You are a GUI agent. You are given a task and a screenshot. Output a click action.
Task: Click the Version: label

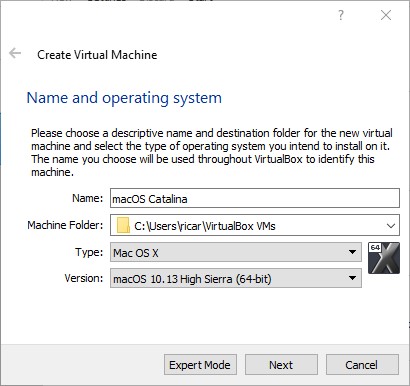point(84,278)
